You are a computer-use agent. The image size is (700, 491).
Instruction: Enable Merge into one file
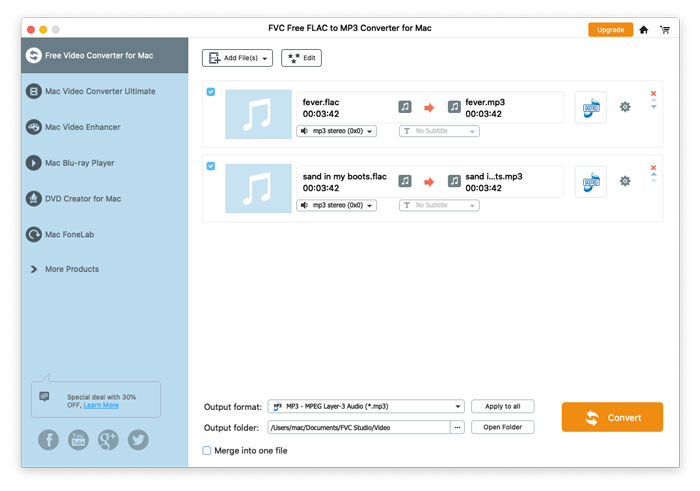(207, 450)
